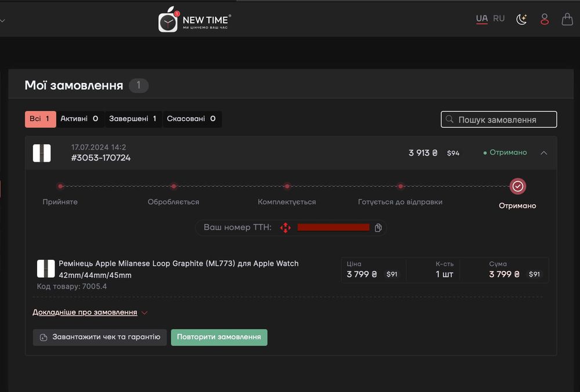Click the Отримано checkmark step marker
This screenshot has width=580, height=392.
tap(517, 186)
